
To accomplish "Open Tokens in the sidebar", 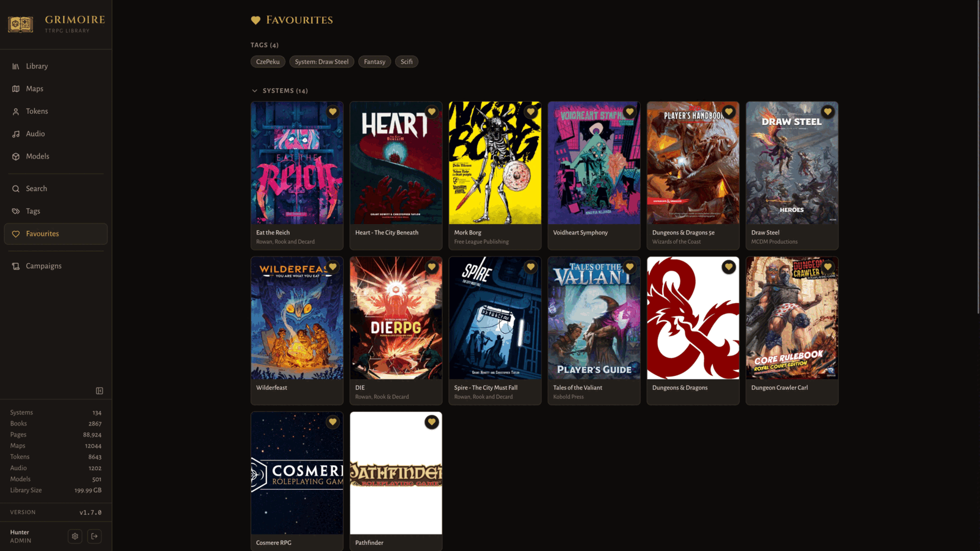I will click(x=56, y=111).
